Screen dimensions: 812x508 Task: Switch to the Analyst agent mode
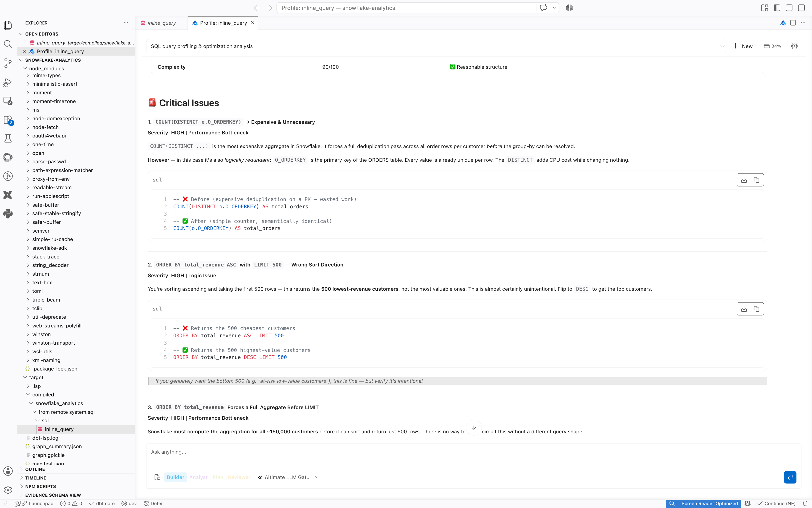[198, 477]
